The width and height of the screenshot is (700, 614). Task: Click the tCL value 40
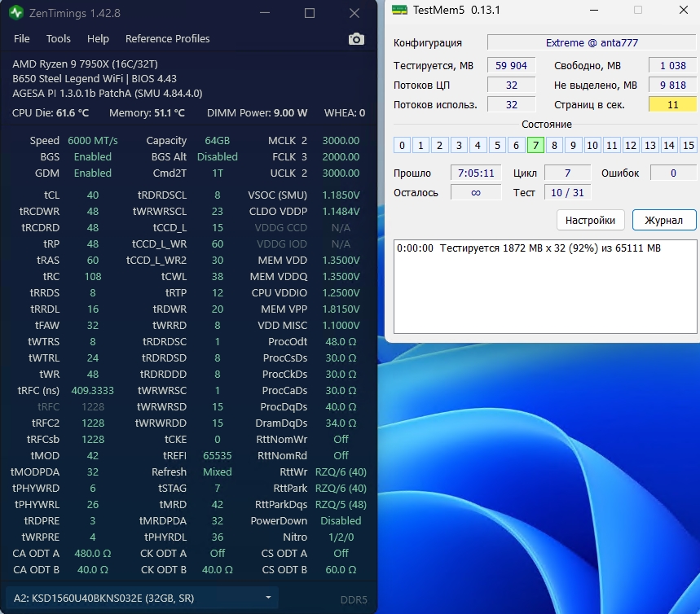(x=92, y=195)
